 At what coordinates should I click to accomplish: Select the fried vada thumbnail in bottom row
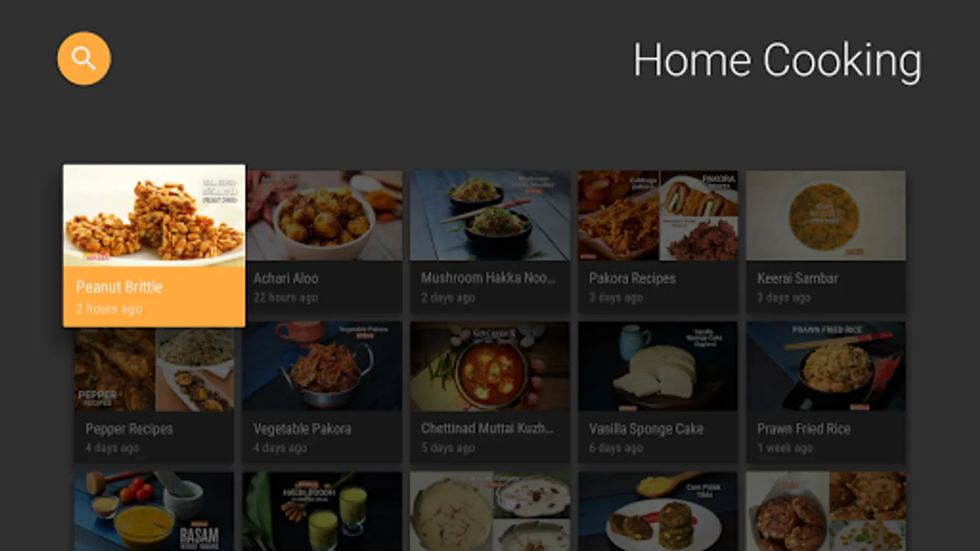[x=826, y=511]
